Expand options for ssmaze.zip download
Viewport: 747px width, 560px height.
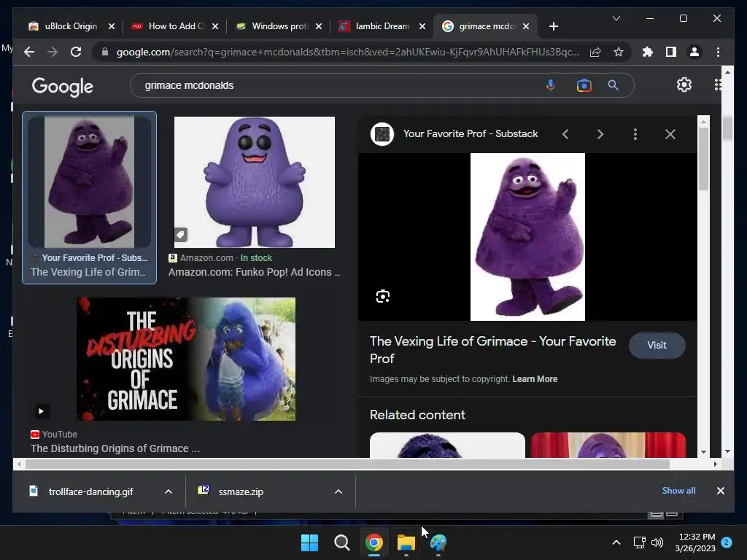tap(338, 491)
